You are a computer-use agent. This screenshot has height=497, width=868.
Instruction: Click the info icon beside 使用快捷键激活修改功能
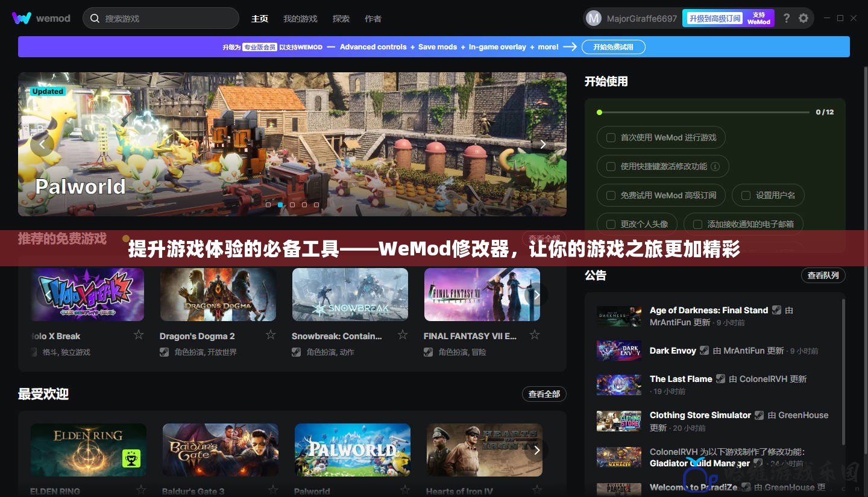[x=715, y=166]
